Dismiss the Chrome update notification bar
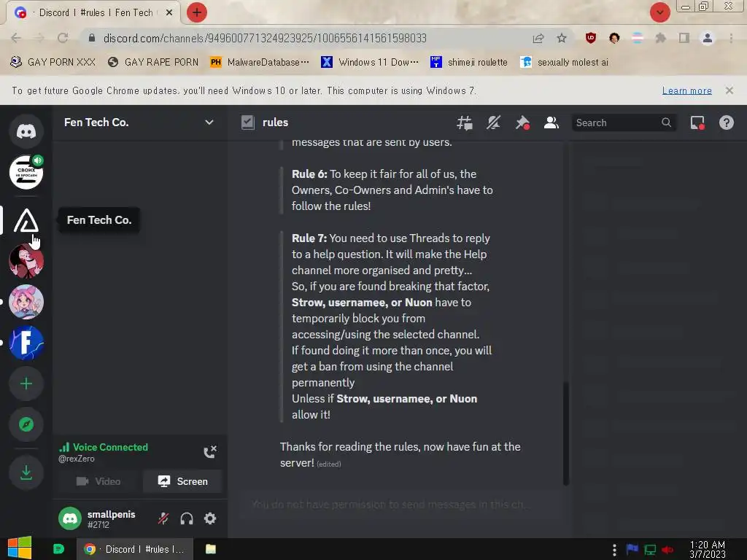This screenshot has height=560, width=747. 729,90
